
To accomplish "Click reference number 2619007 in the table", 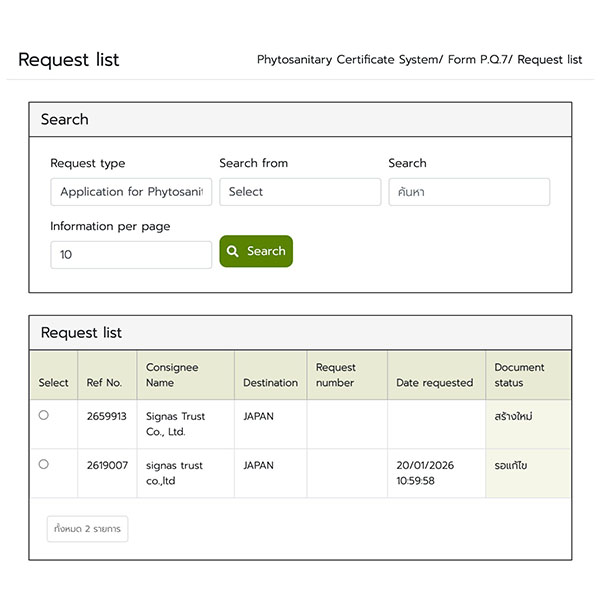I will (106, 465).
